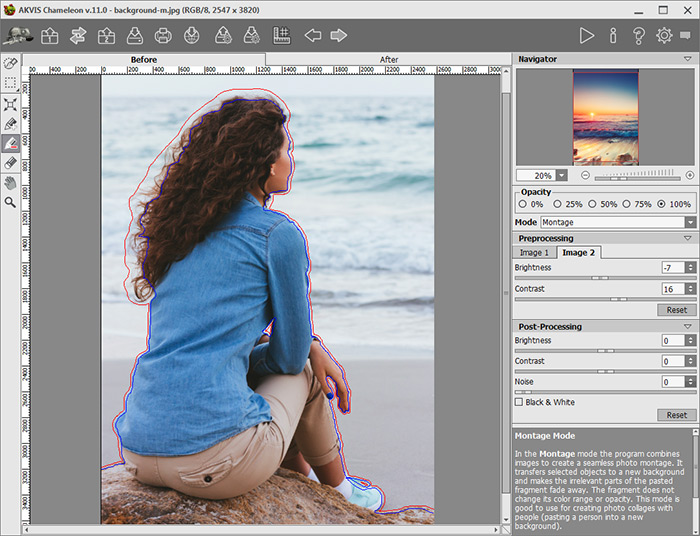Select the Hand pan tool
The height and width of the screenshot is (536, 700).
pos(10,183)
